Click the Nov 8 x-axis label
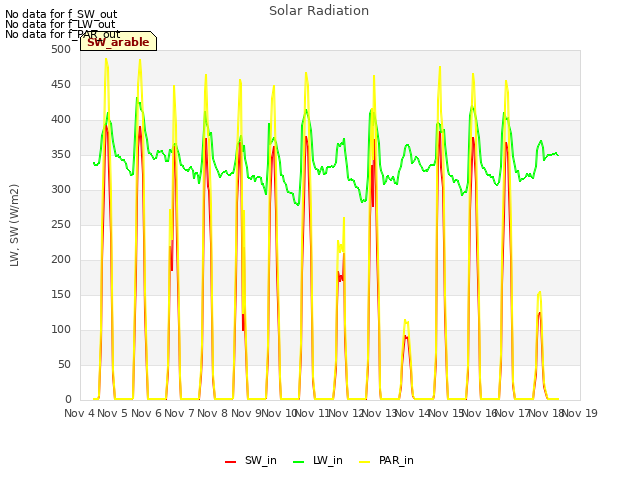 (213, 413)
